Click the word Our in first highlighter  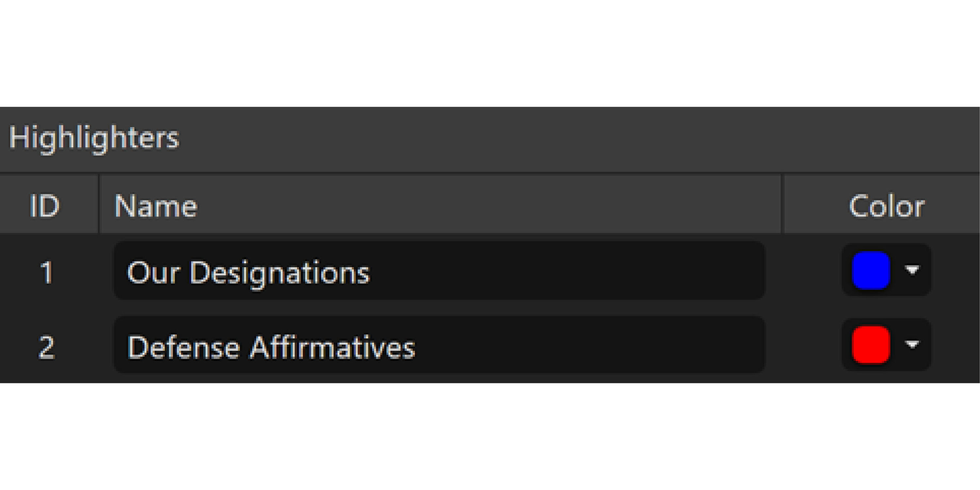click(x=153, y=272)
